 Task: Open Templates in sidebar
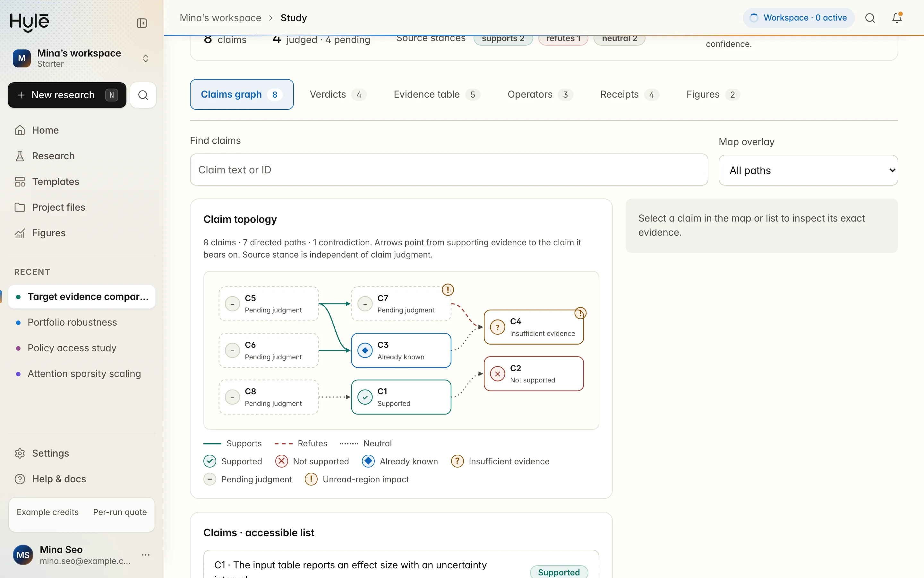pos(82,181)
